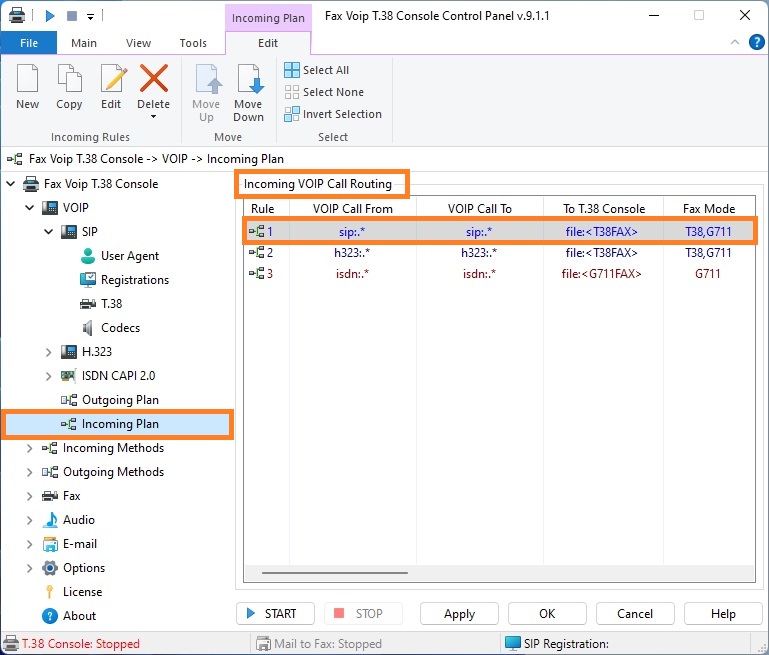Click the red Delete rule icon
Image resolution: width=769 pixels, height=655 pixels.
(154, 78)
